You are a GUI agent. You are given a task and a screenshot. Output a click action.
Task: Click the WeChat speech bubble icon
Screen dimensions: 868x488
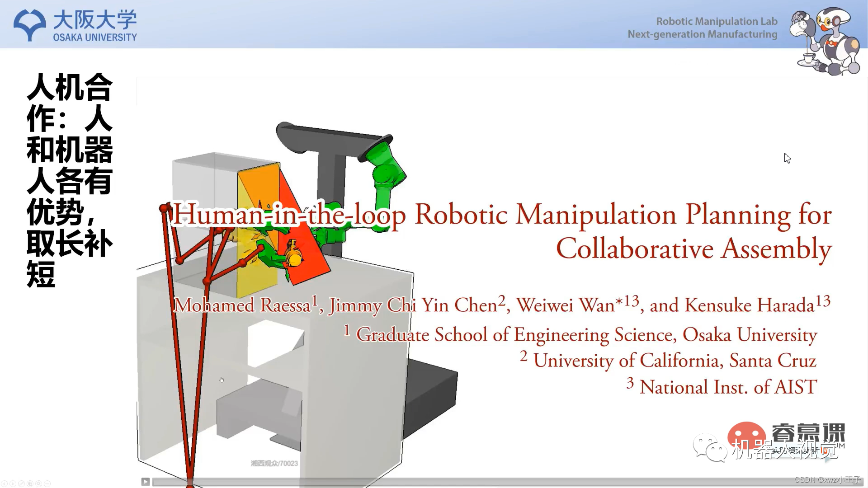pyautogui.click(x=710, y=447)
